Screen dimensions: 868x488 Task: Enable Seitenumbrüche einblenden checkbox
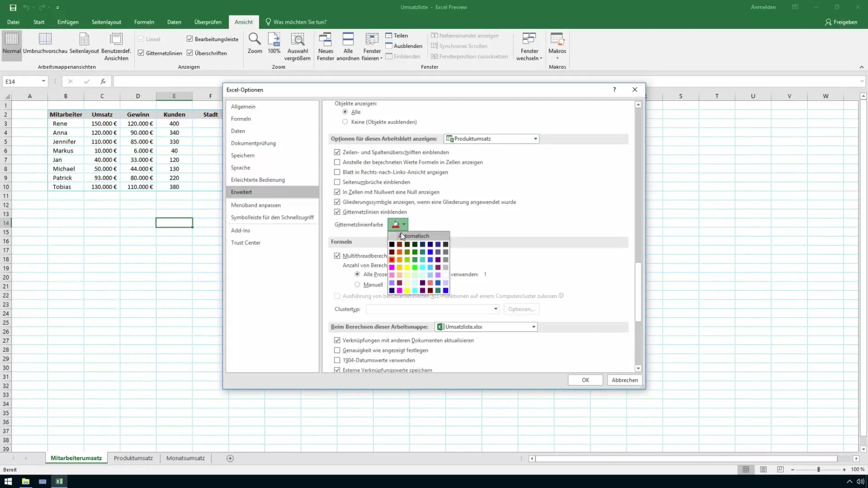click(x=337, y=182)
